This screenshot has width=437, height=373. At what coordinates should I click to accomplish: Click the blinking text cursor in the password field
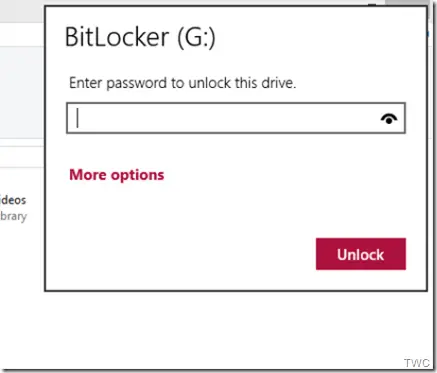coord(78,118)
